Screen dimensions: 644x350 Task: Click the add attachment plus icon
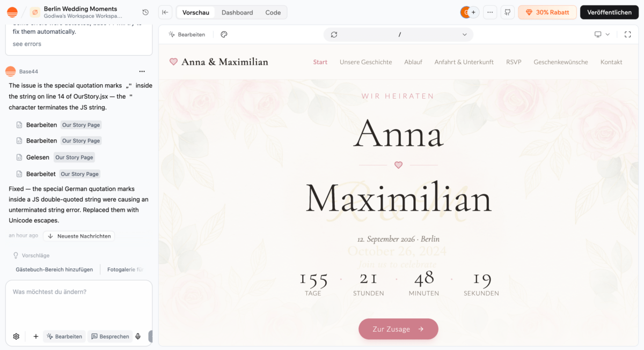point(36,337)
